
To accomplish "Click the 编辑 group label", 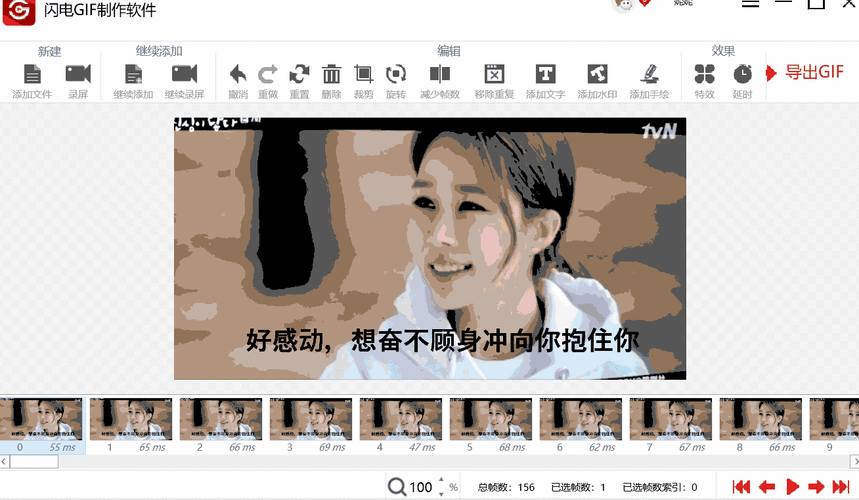I will (x=449, y=51).
